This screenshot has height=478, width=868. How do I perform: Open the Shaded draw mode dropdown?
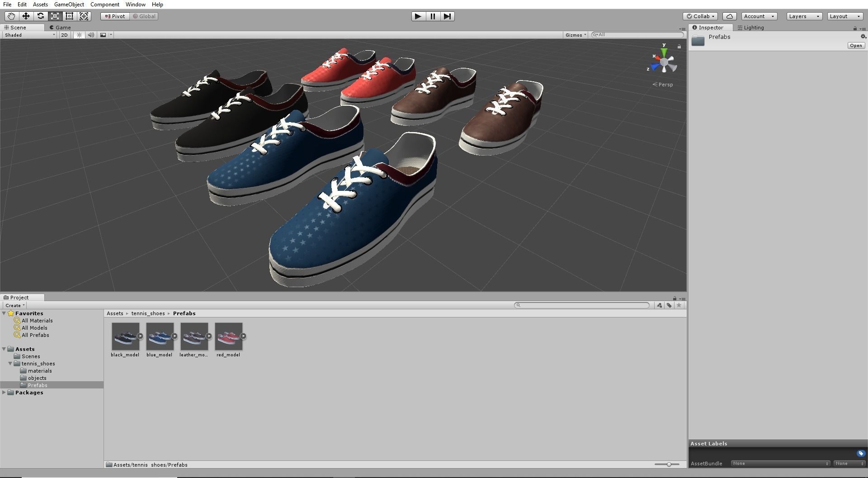point(29,35)
